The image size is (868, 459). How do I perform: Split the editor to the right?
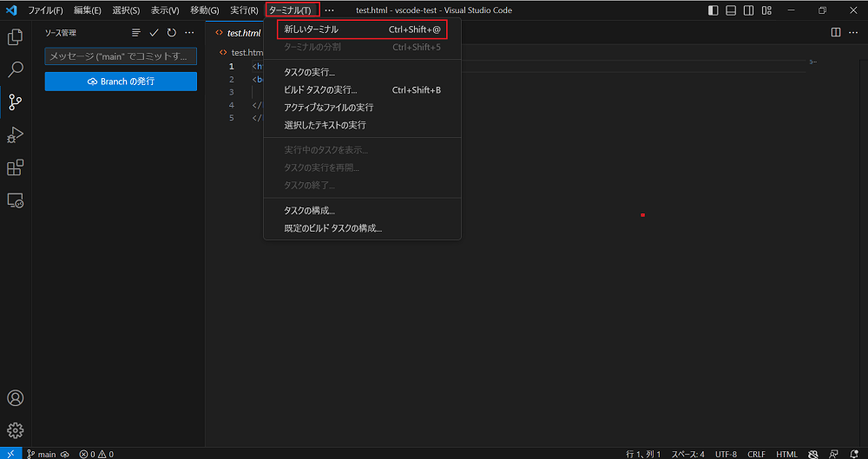836,33
